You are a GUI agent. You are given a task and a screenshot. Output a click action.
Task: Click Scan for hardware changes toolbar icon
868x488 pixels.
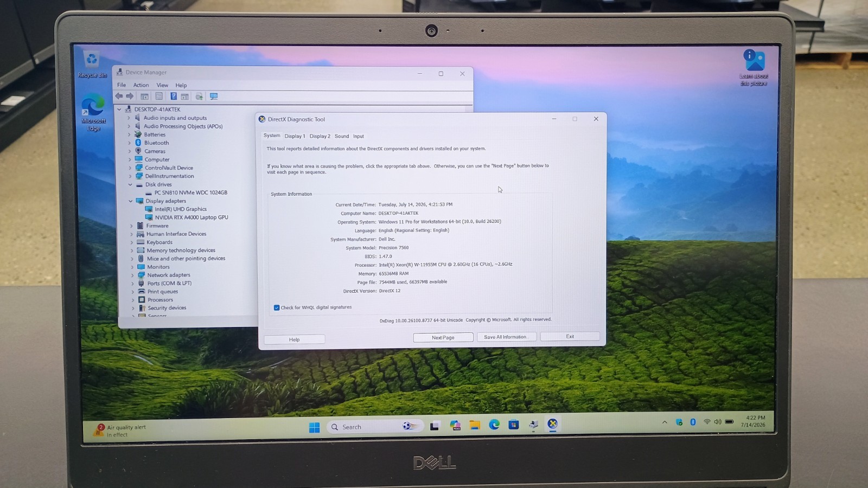pyautogui.click(x=199, y=97)
